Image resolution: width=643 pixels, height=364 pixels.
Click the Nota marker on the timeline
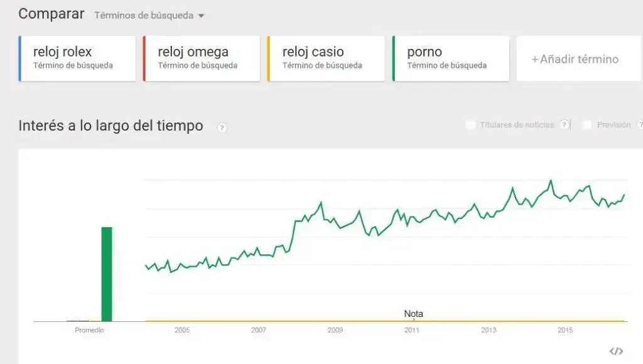tap(414, 313)
